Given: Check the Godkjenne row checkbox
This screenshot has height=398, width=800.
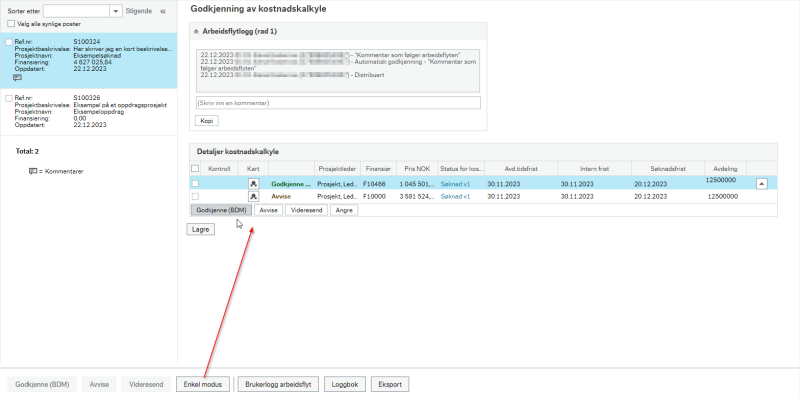Looking at the screenshot, I should pyautogui.click(x=195, y=184).
